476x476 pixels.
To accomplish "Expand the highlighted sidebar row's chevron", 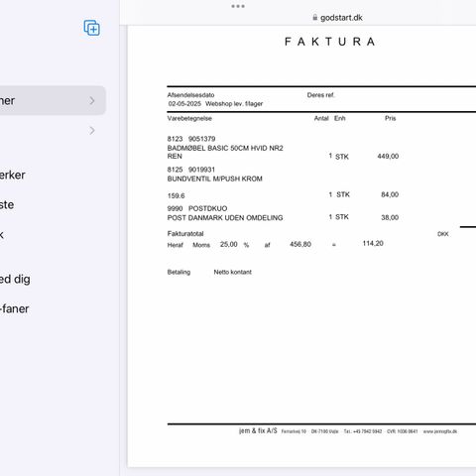I will tap(92, 101).
